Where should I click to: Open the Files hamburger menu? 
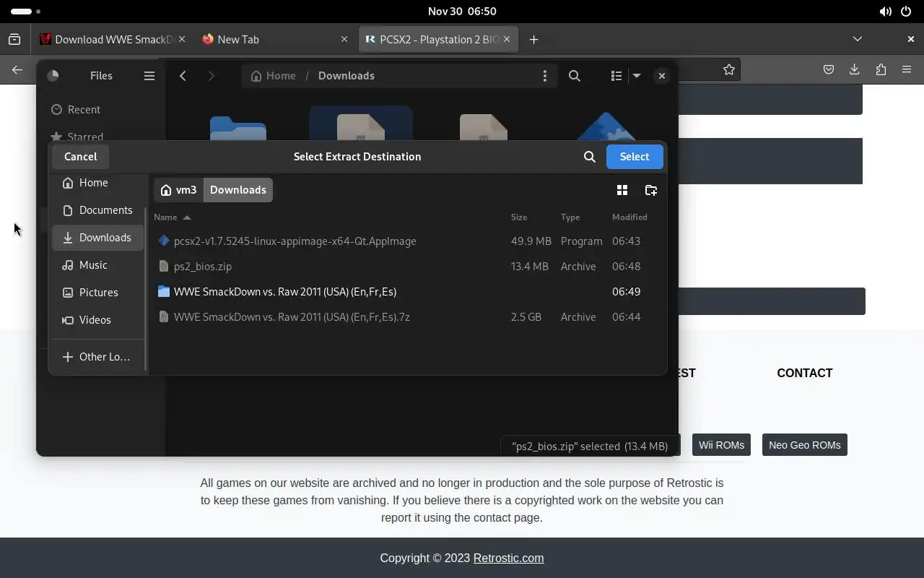149,76
